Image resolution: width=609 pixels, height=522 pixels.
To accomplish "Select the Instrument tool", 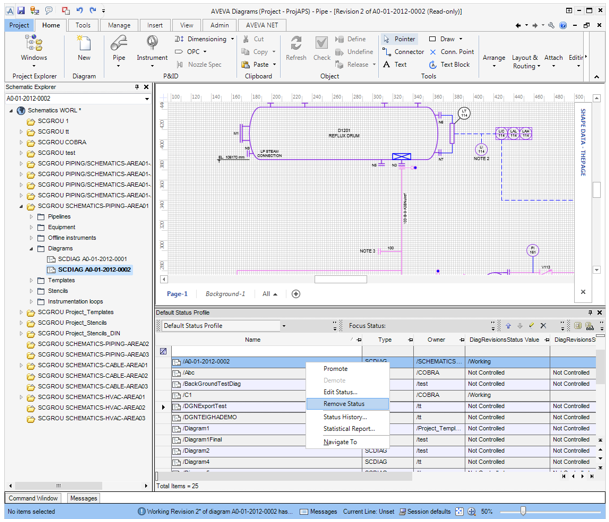I will coord(152,50).
